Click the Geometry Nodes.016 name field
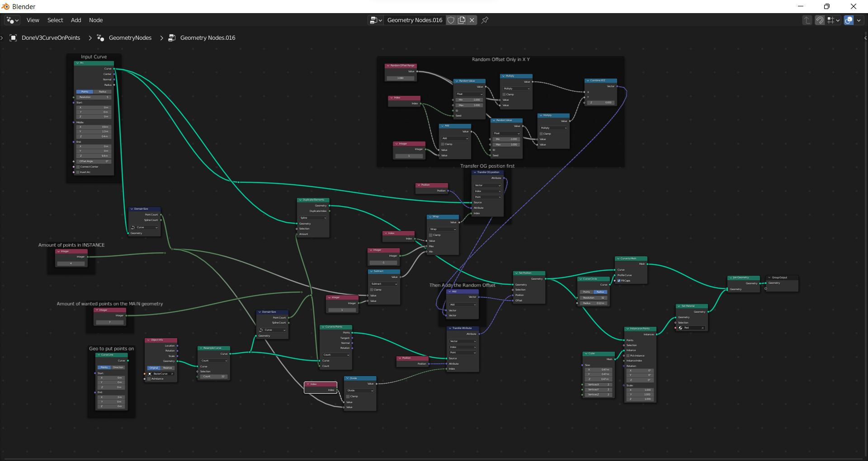 click(x=415, y=20)
